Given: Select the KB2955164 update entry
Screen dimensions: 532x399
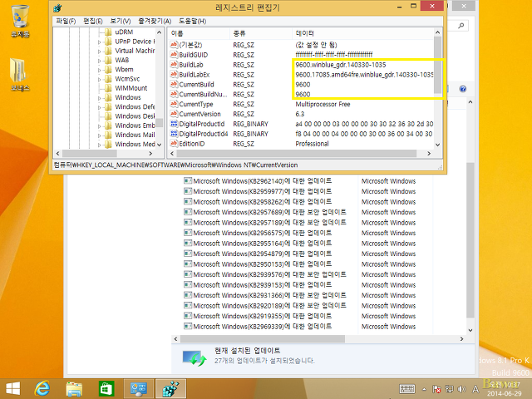Looking at the screenshot, I should click(x=258, y=244).
